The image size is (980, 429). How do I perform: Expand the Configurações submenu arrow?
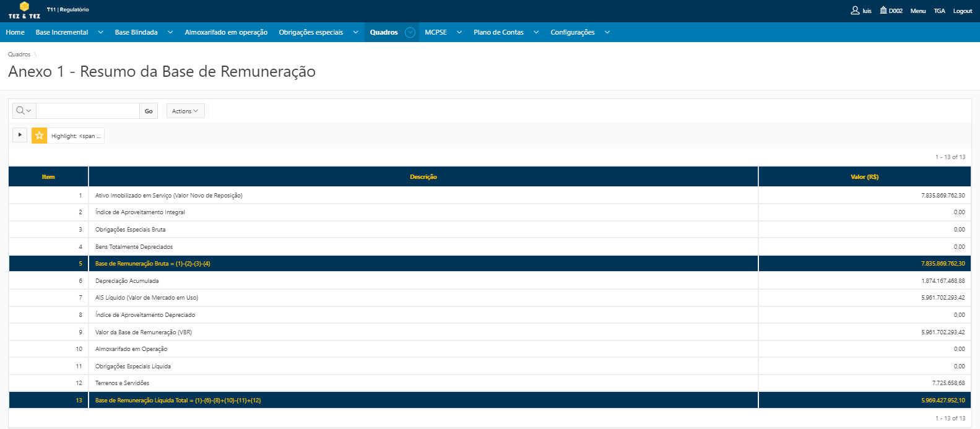click(x=607, y=32)
